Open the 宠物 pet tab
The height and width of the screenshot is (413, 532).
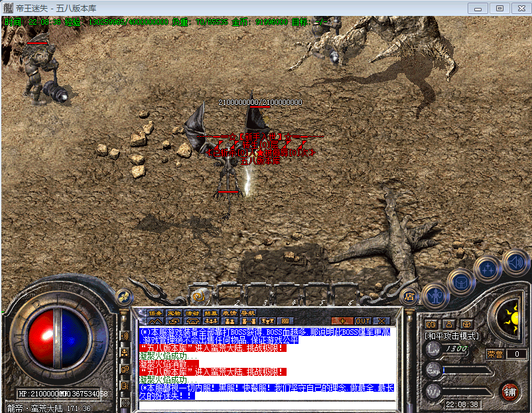(x=174, y=313)
